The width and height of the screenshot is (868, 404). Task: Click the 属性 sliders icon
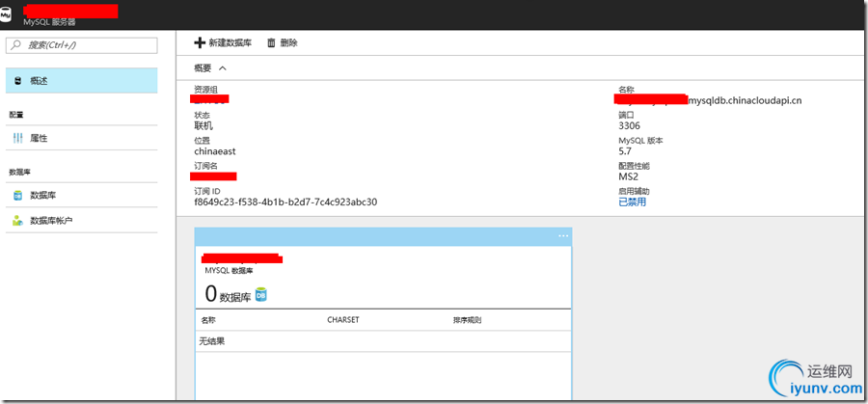coord(17,138)
